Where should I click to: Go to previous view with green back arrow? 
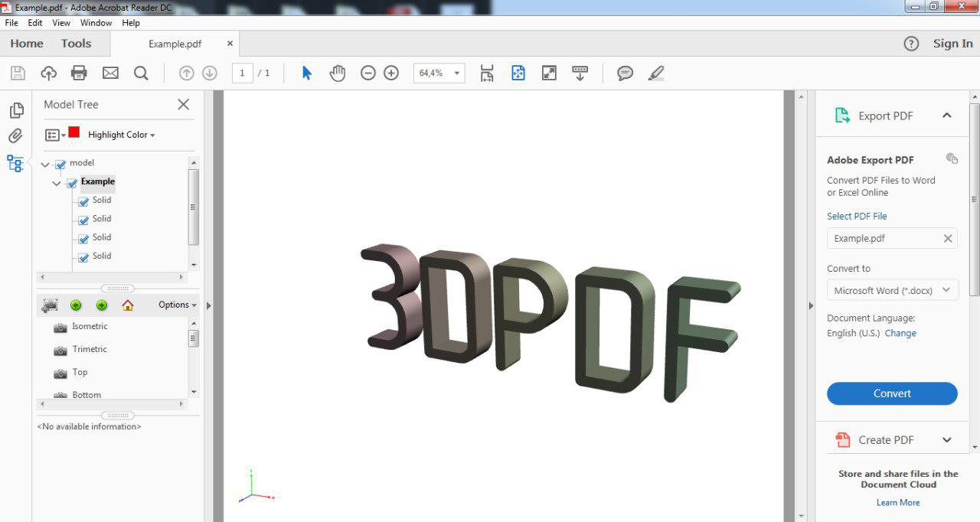pyautogui.click(x=76, y=305)
